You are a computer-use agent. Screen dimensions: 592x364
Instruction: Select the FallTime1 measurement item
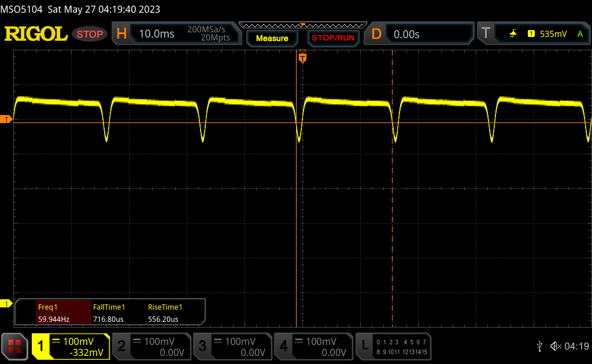click(109, 307)
